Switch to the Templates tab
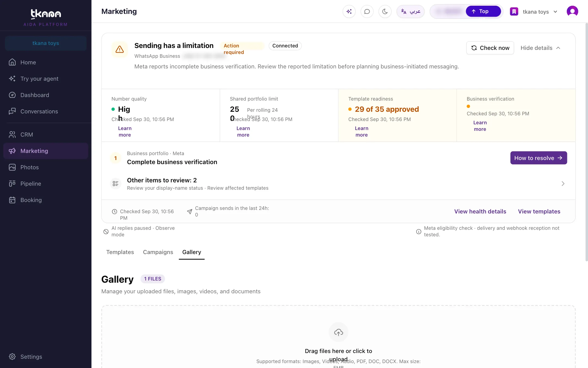588x368 pixels. pos(120,252)
